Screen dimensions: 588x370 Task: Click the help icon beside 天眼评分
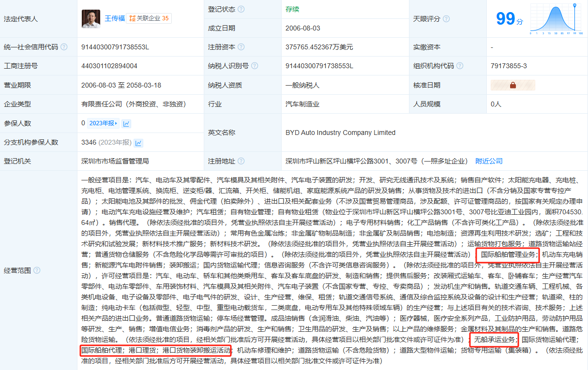click(x=446, y=19)
